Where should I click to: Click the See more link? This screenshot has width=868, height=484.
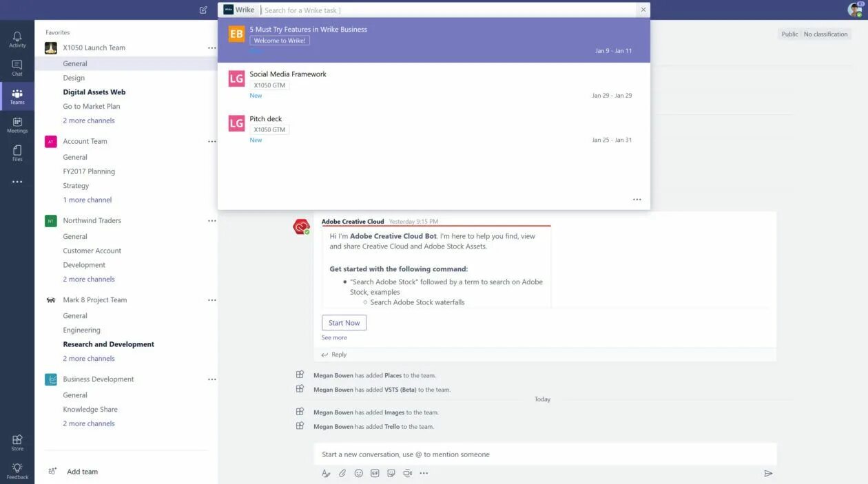coord(334,337)
